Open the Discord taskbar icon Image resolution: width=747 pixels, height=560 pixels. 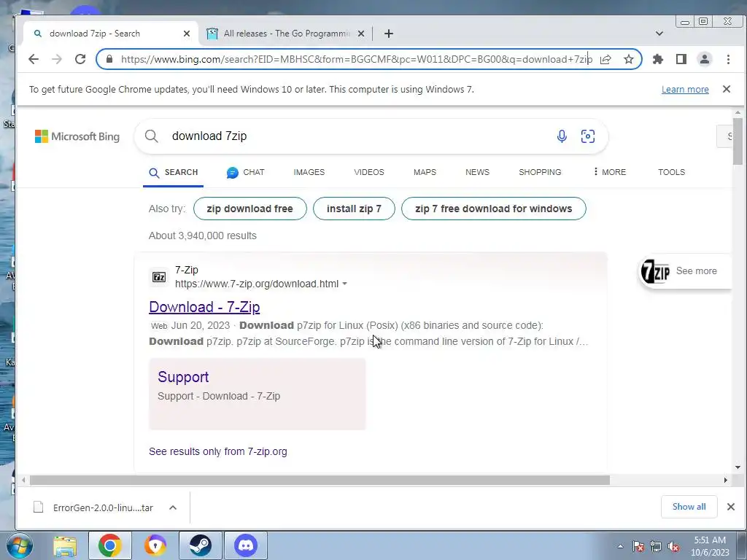point(246,545)
